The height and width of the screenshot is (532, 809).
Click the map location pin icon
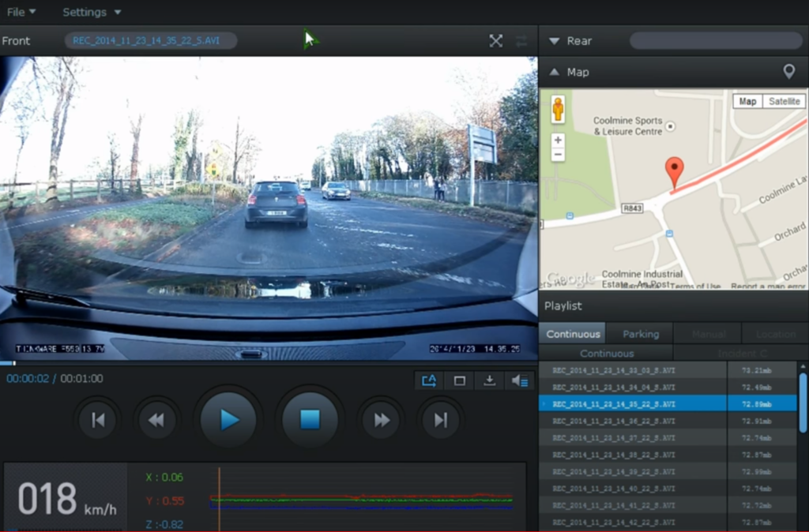point(788,72)
